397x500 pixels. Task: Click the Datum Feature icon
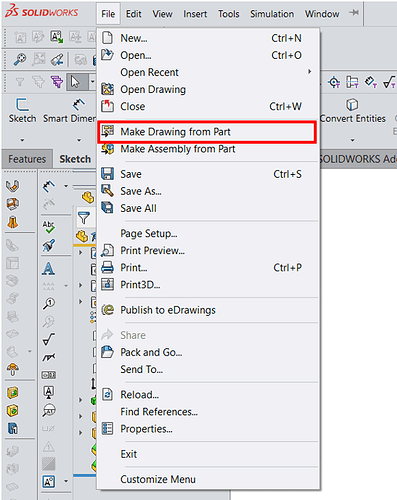(x=49, y=392)
